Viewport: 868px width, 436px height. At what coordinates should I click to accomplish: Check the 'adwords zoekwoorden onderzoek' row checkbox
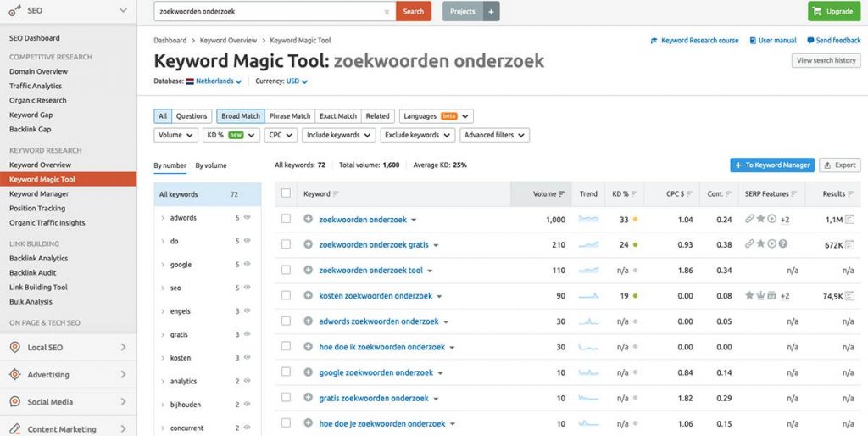click(x=287, y=321)
